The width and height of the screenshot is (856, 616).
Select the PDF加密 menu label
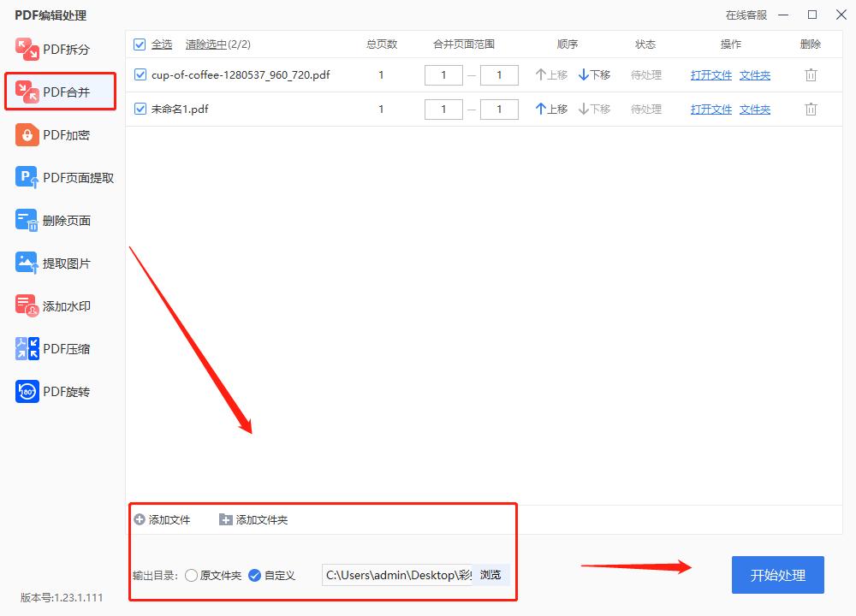pyautogui.click(x=66, y=135)
